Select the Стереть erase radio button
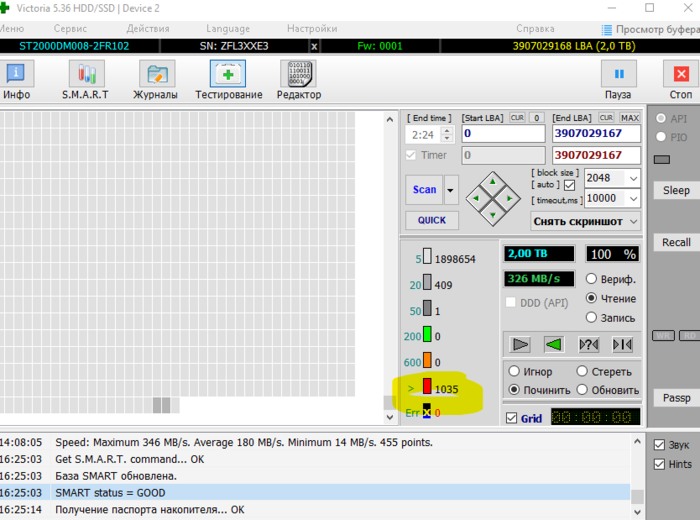Screen dimensions: 700x520 point(582,371)
